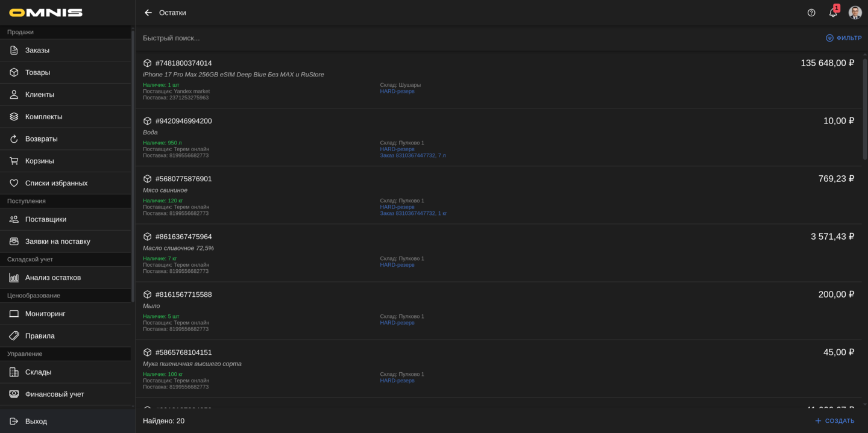The width and height of the screenshot is (868, 433).
Task: Open the help question mark icon
Action: coord(811,13)
